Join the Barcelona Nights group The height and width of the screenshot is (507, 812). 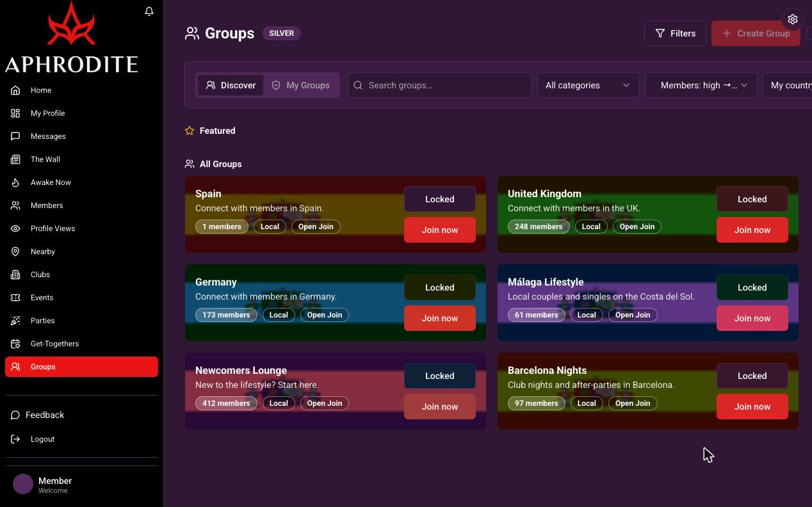tap(752, 406)
